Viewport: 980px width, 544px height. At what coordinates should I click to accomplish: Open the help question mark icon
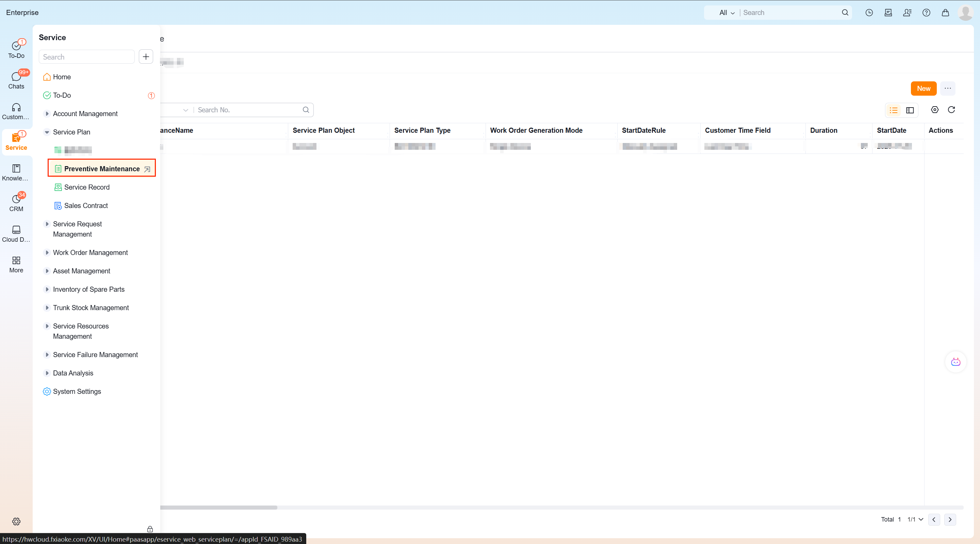(x=926, y=13)
